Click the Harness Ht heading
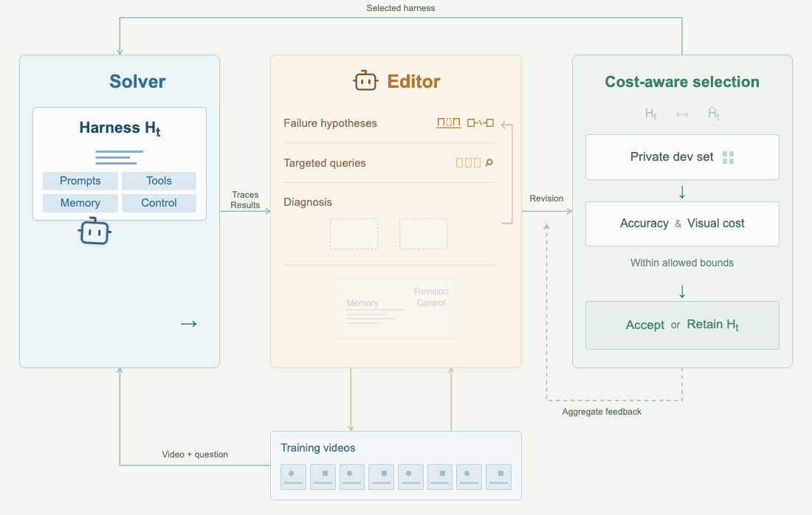 coord(120,128)
